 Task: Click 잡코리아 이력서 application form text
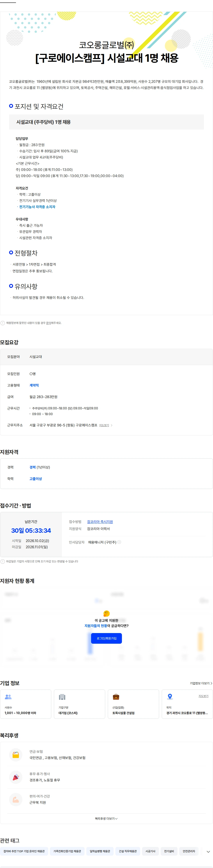[98, 529]
